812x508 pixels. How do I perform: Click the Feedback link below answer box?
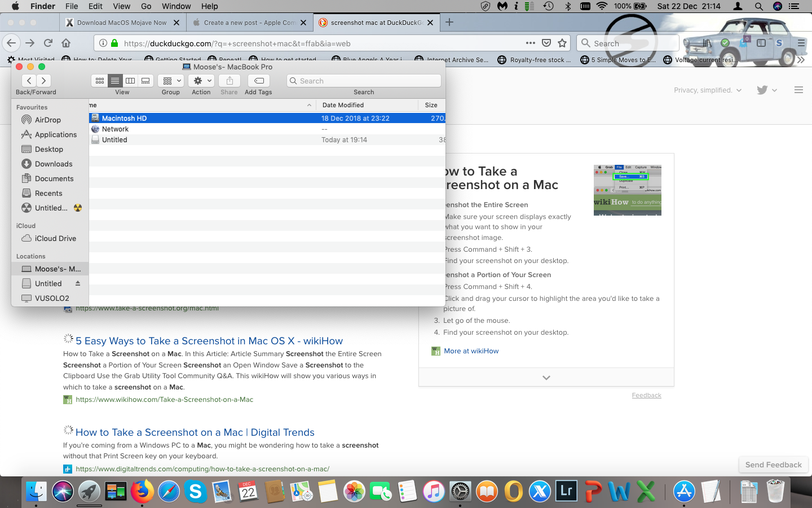click(x=647, y=395)
